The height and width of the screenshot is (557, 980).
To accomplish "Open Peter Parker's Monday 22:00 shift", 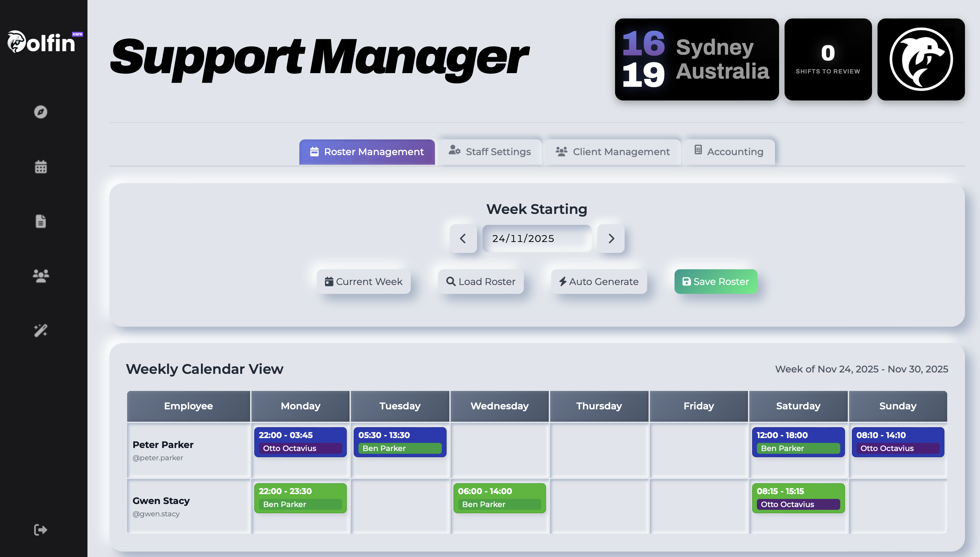I will pyautogui.click(x=300, y=442).
